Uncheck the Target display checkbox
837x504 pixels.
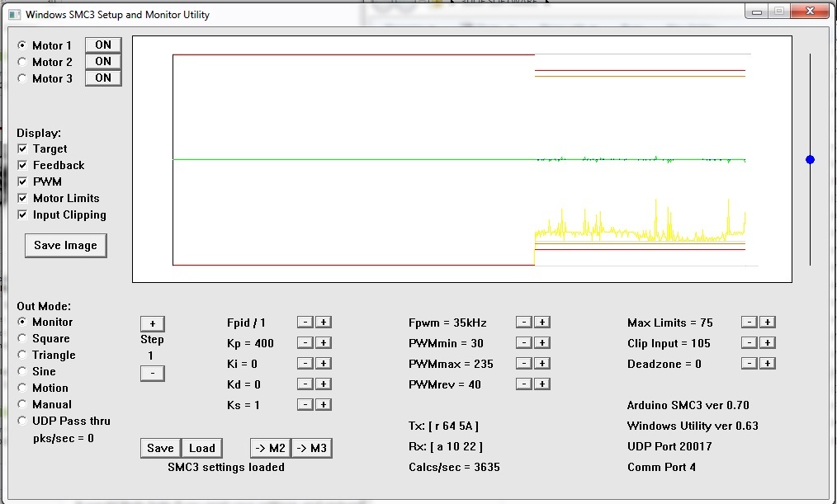22,148
